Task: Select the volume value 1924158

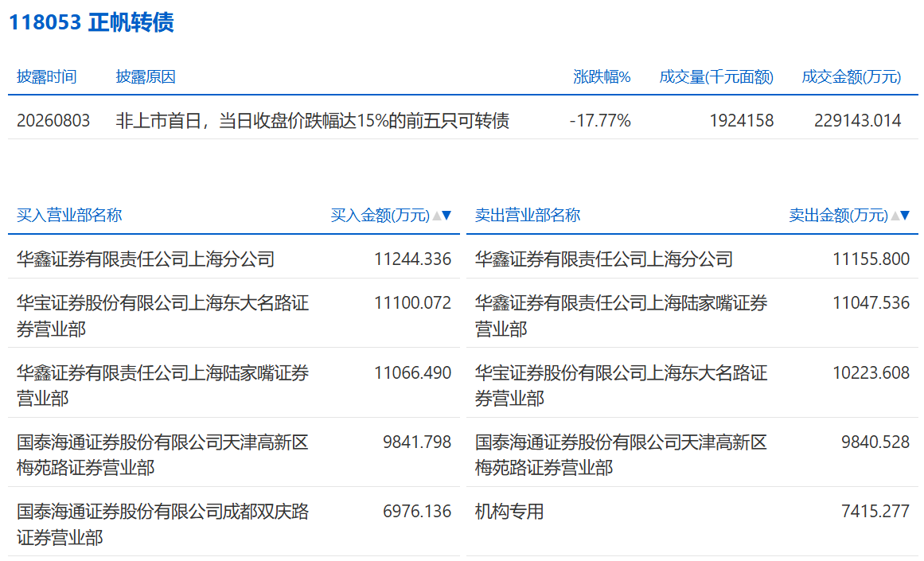Action: pos(741,121)
